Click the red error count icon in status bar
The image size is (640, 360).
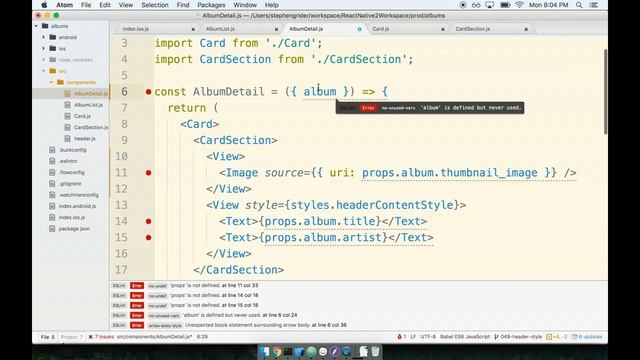[401, 337]
